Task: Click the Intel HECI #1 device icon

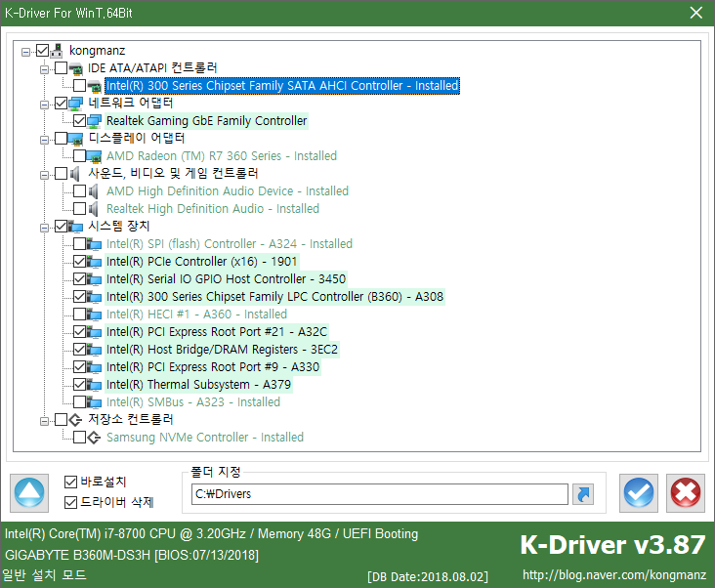Action: click(x=94, y=315)
